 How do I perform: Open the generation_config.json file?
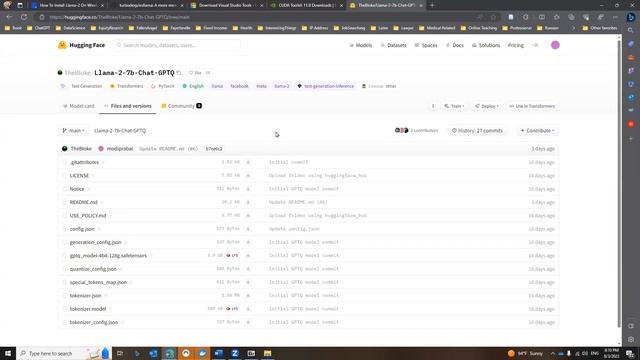[96, 242]
